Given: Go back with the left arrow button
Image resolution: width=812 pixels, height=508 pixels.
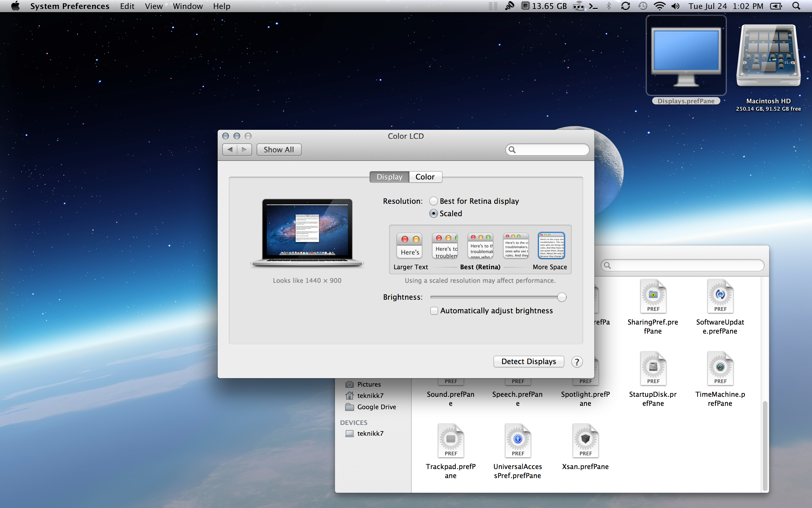Looking at the screenshot, I should point(230,150).
